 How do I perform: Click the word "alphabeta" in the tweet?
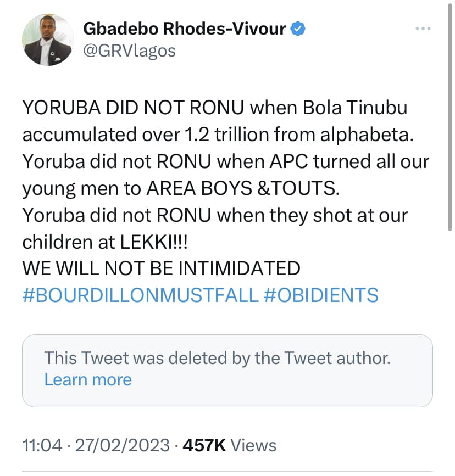[x=368, y=135]
